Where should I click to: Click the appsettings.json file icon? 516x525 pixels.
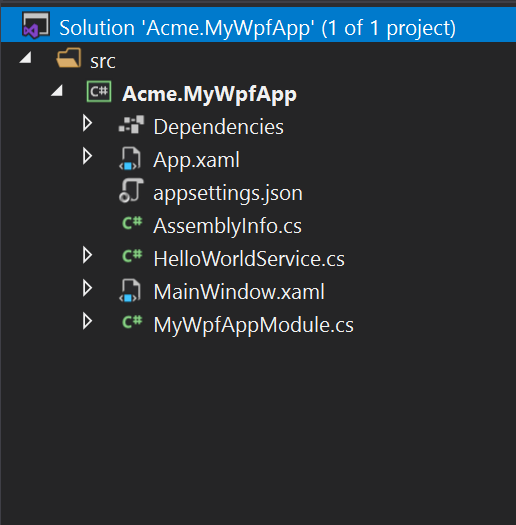[x=131, y=191]
